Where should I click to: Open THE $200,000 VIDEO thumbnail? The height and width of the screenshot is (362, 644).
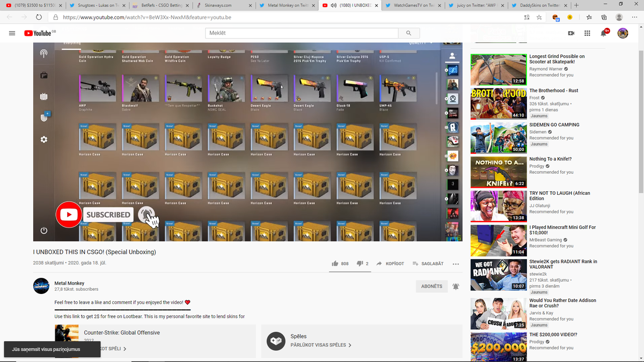(x=499, y=347)
